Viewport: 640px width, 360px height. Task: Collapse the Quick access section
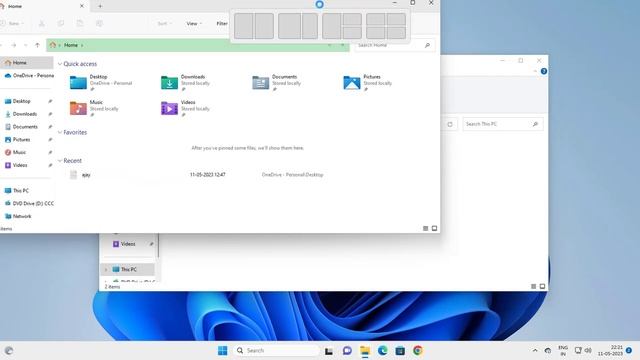tap(60, 64)
